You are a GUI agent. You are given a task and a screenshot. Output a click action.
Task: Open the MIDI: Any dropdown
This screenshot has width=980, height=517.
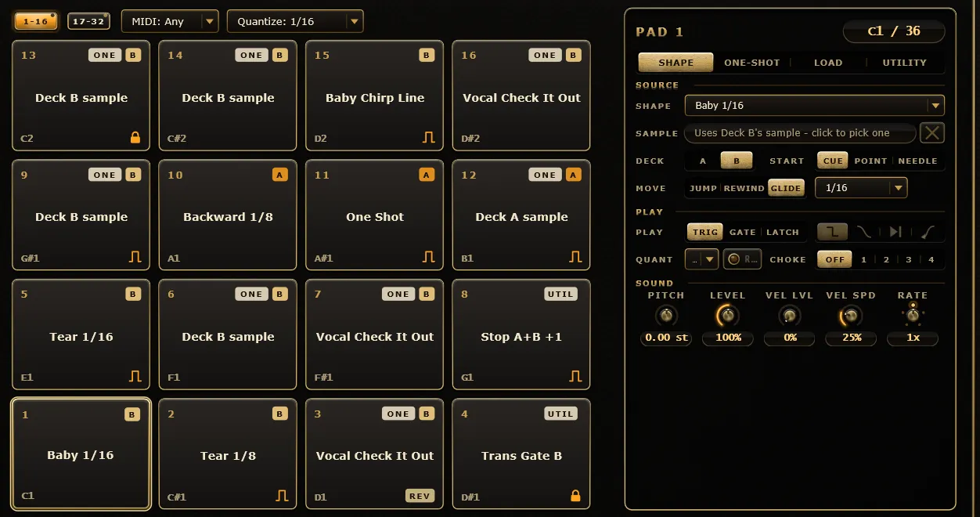(x=170, y=21)
